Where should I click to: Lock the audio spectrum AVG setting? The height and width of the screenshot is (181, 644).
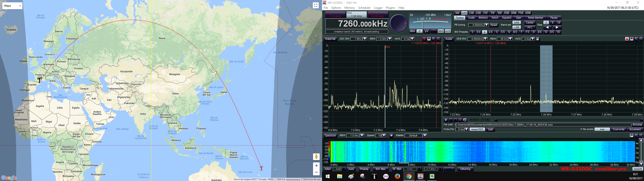click(x=537, y=39)
